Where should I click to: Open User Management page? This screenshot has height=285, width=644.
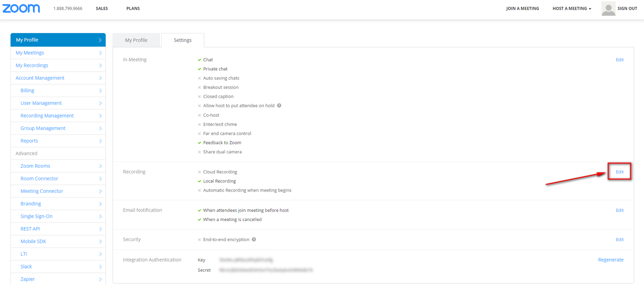pyautogui.click(x=41, y=103)
